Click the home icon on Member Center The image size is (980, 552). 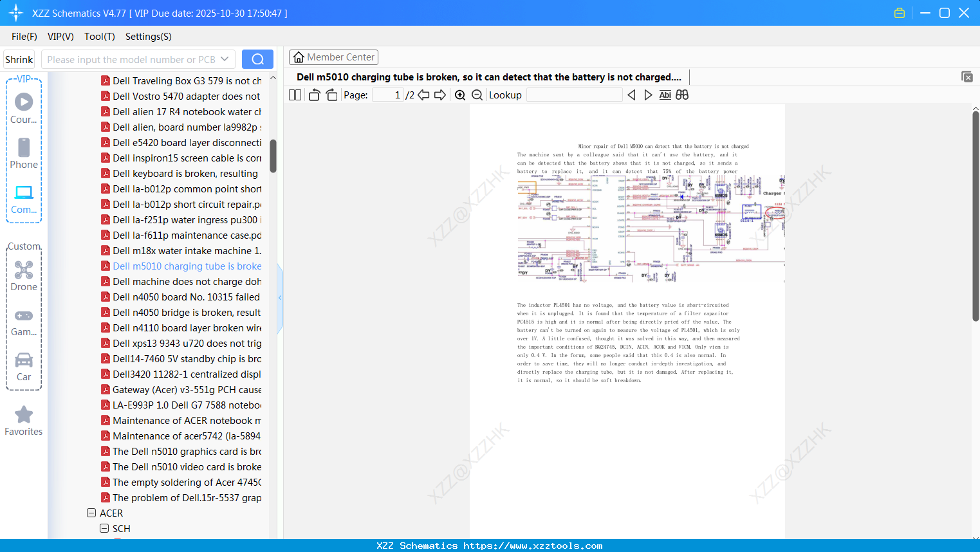tap(299, 57)
